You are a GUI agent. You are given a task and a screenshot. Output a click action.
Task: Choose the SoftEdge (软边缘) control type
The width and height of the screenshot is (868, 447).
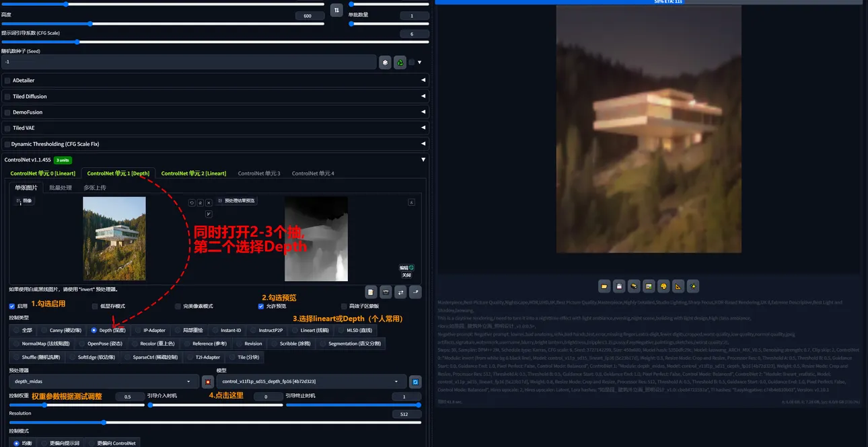point(94,357)
